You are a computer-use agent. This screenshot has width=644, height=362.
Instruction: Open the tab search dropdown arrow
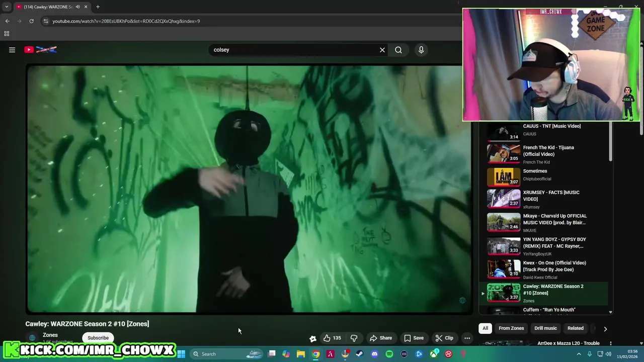6,7
